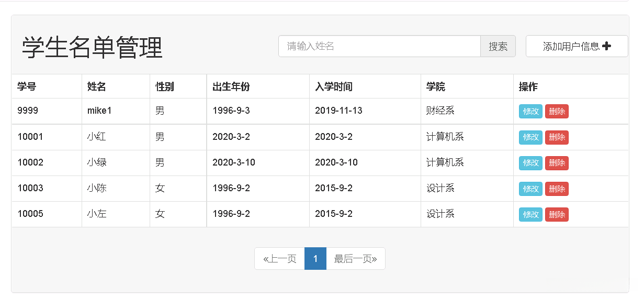
Task: Delete student 9999 with 删除 button
Action: tap(557, 111)
